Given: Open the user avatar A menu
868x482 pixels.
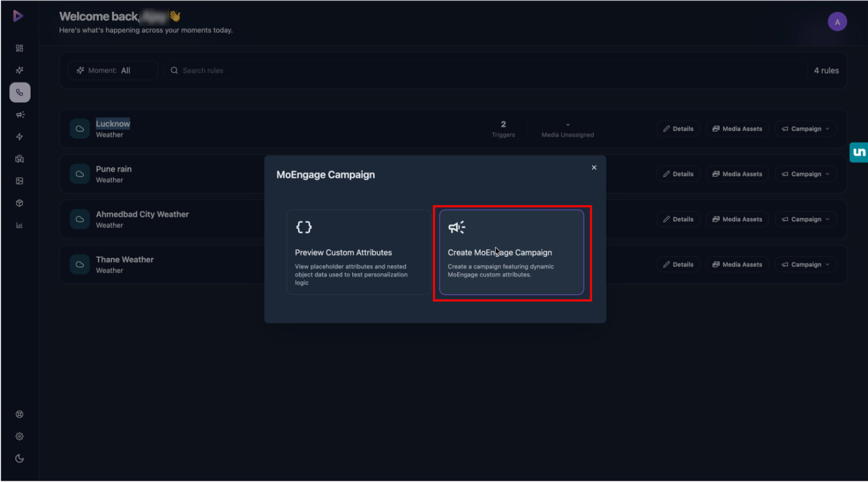Looking at the screenshot, I should coord(837,22).
